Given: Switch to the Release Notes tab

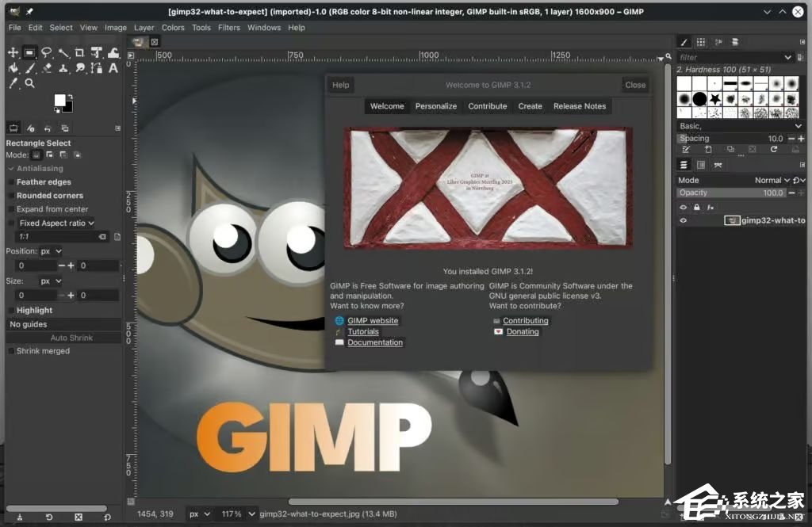Looking at the screenshot, I should [581, 105].
